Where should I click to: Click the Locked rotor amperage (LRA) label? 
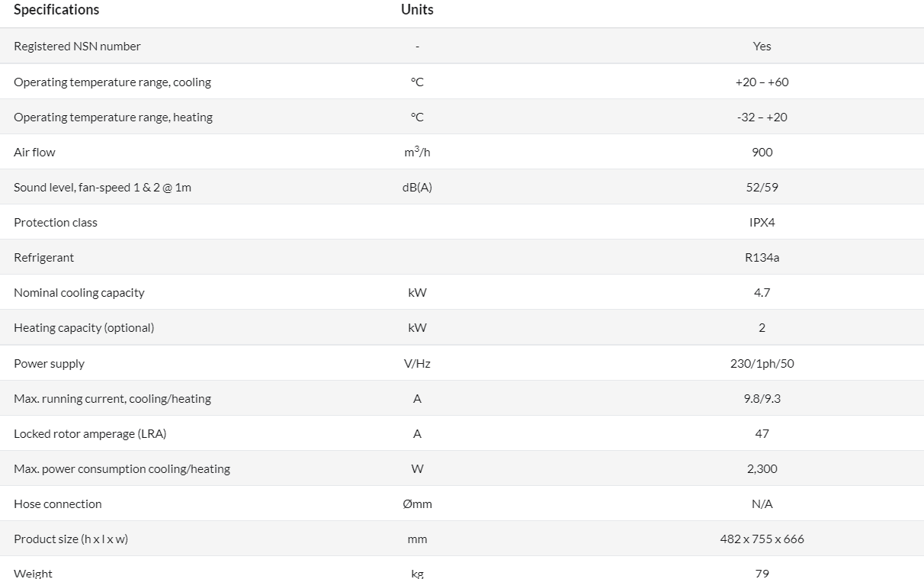click(x=90, y=433)
